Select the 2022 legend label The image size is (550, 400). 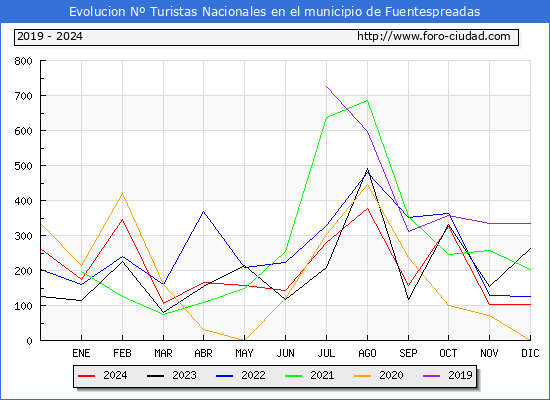(253, 375)
